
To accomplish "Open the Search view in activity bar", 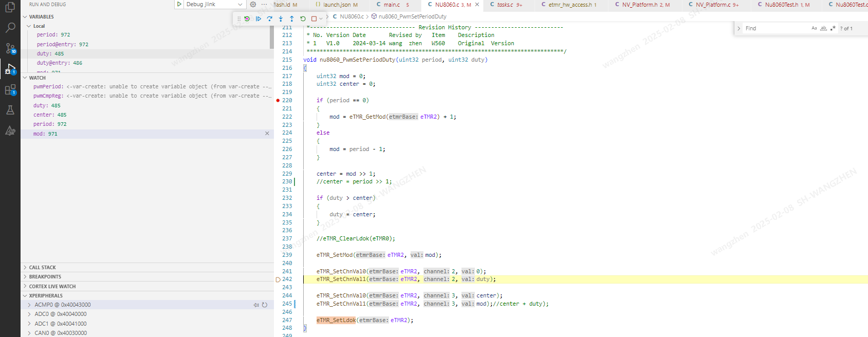I will tap(10, 28).
